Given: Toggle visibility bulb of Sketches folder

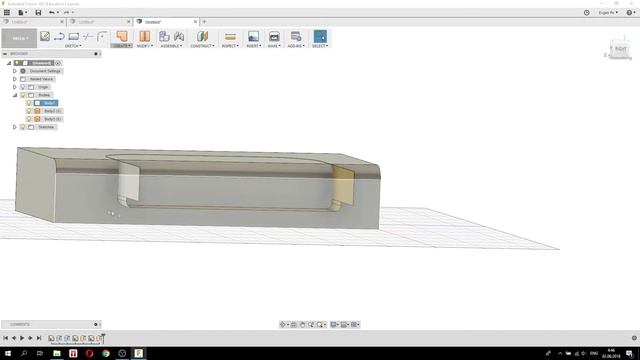Looking at the screenshot, I should [23, 127].
